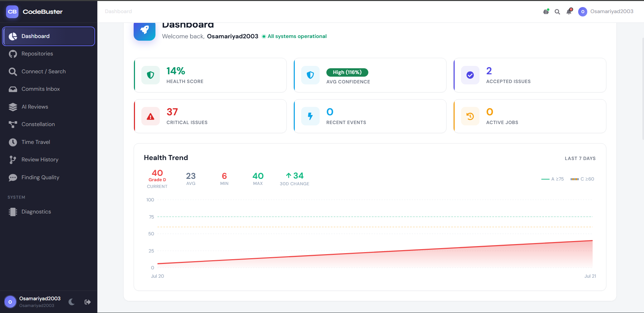Screen dimensions: 644x313
Task: Open the Repositories sidebar item
Action: [x=49, y=54]
